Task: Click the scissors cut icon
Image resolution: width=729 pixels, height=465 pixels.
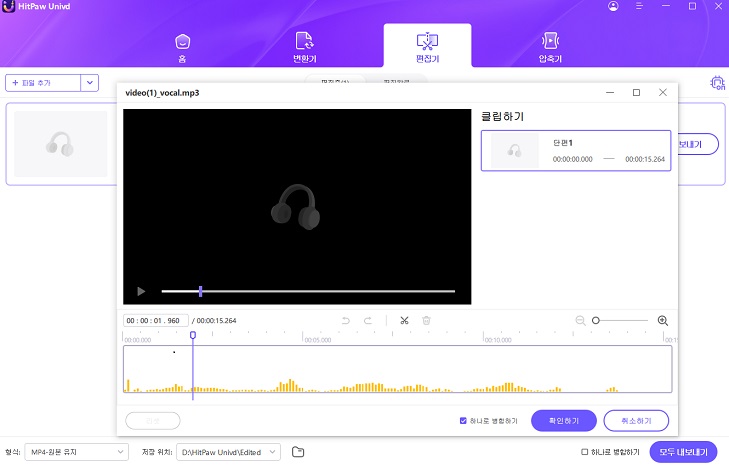Action: [x=404, y=321]
